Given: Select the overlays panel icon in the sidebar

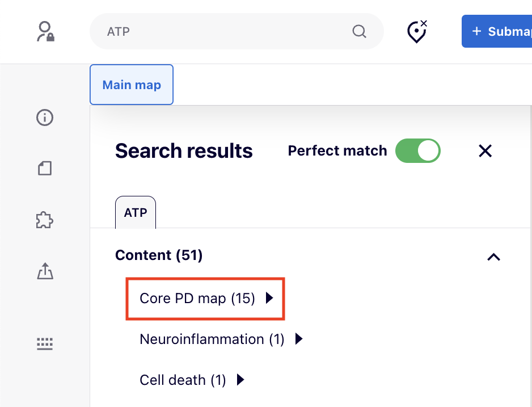Looking at the screenshot, I should pos(44,169).
